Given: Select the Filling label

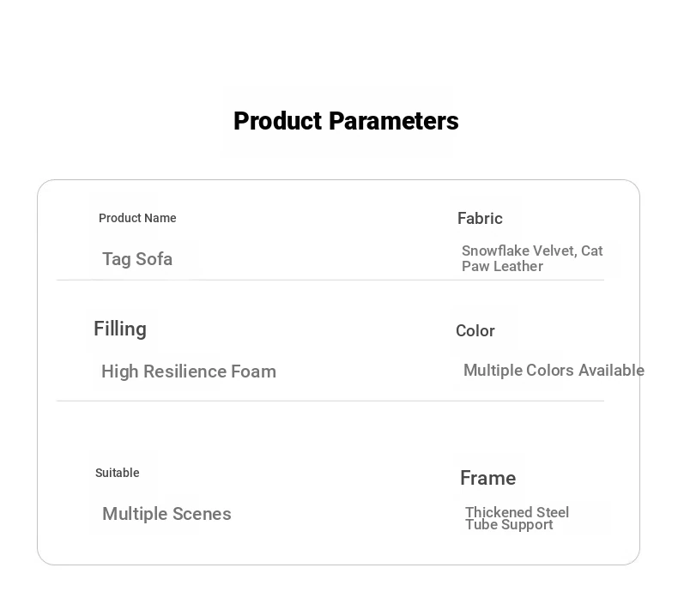Looking at the screenshot, I should pos(120,329).
